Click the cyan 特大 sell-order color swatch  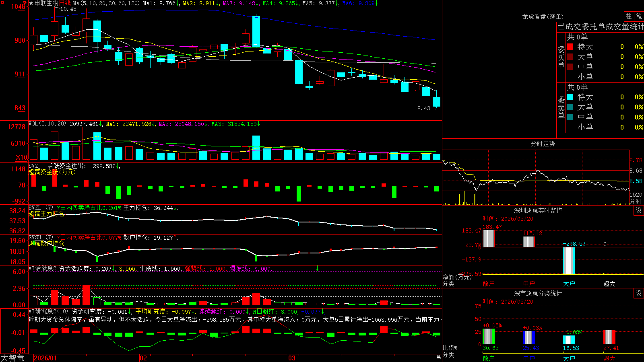tap(570, 97)
